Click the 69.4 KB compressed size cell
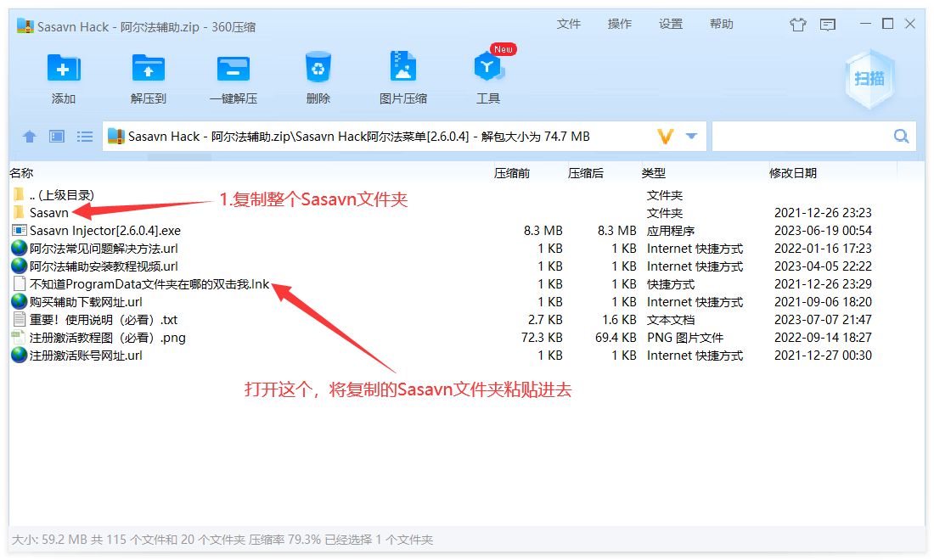Screen dimensions: 934x560 pos(616,338)
